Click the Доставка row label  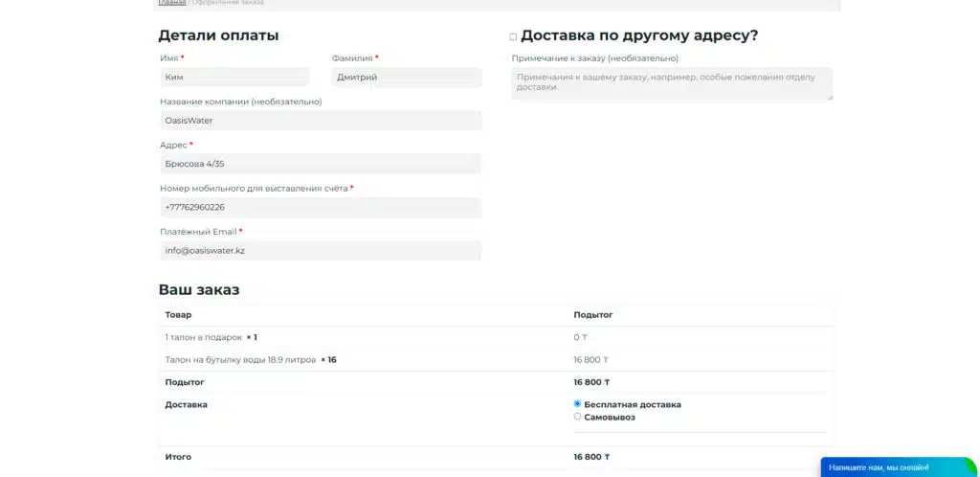(x=187, y=404)
